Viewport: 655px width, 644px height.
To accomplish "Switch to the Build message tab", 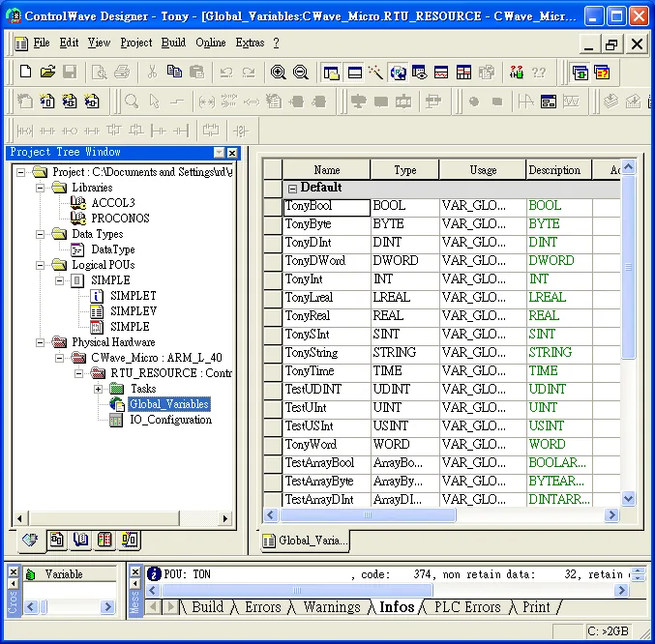I will [208, 607].
